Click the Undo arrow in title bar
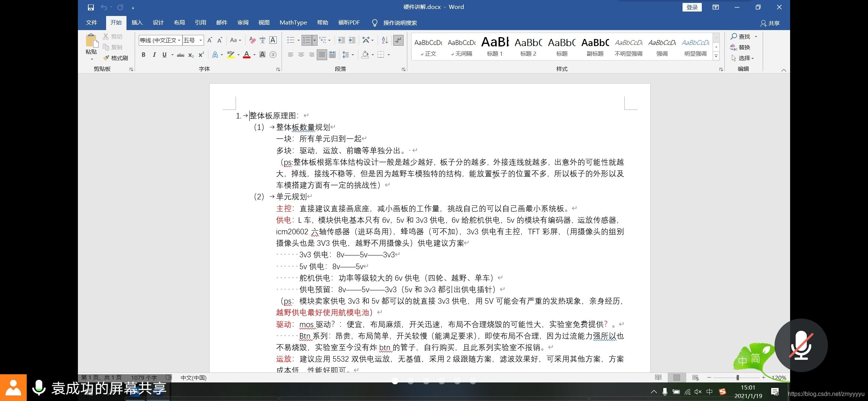This screenshot has width=868, height=401. coord(104,7)
